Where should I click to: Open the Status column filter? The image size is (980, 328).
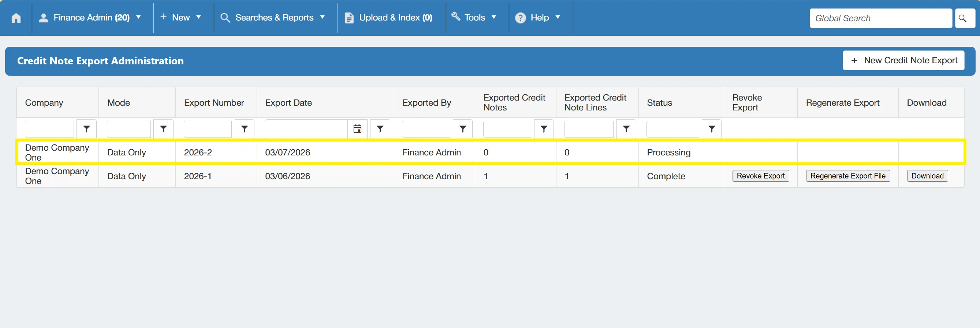pos(711,129)
